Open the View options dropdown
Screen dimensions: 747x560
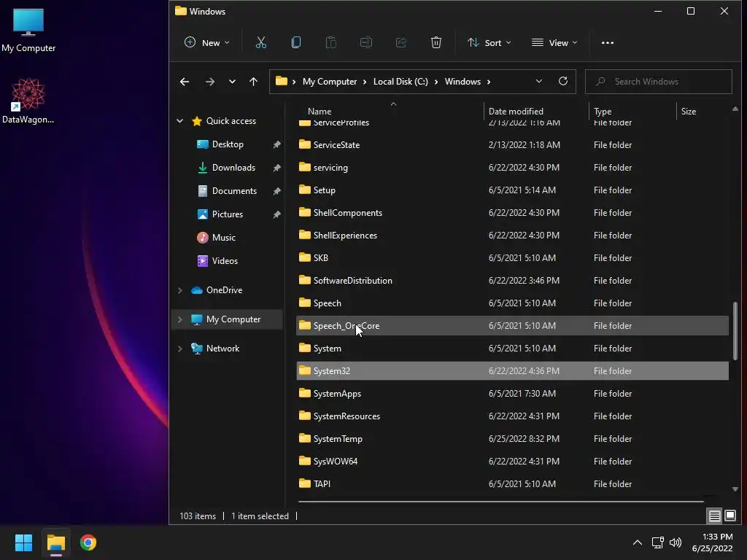554,43
